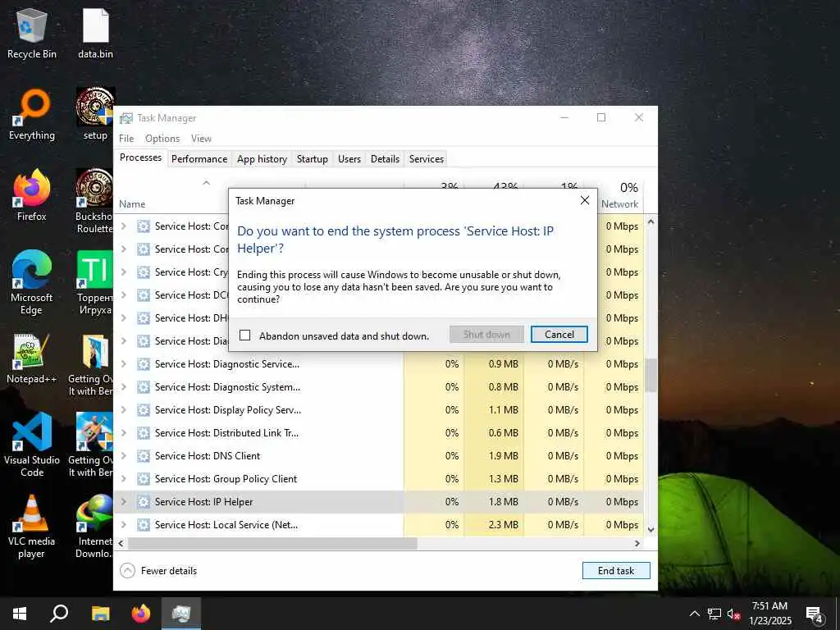This screenshot has height=630, width=840.
Task: Click End task button
Action: (x=616, y=571)
